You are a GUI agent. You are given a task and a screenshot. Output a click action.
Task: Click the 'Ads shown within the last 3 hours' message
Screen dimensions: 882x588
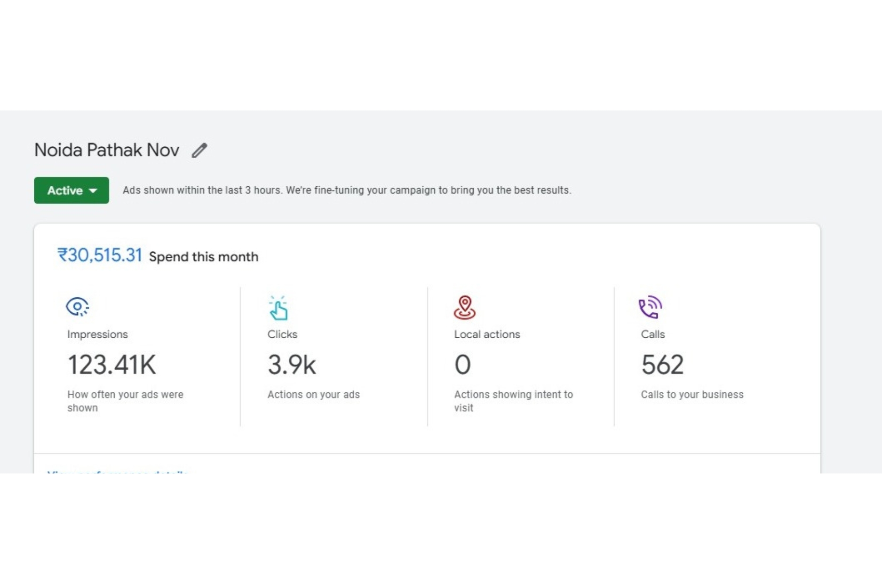click(x=347, y=191)
